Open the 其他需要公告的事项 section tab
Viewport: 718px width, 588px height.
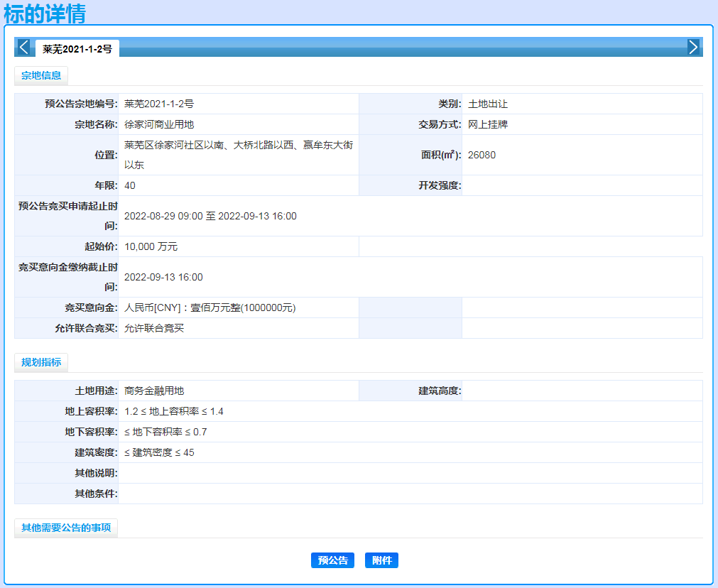66,528
